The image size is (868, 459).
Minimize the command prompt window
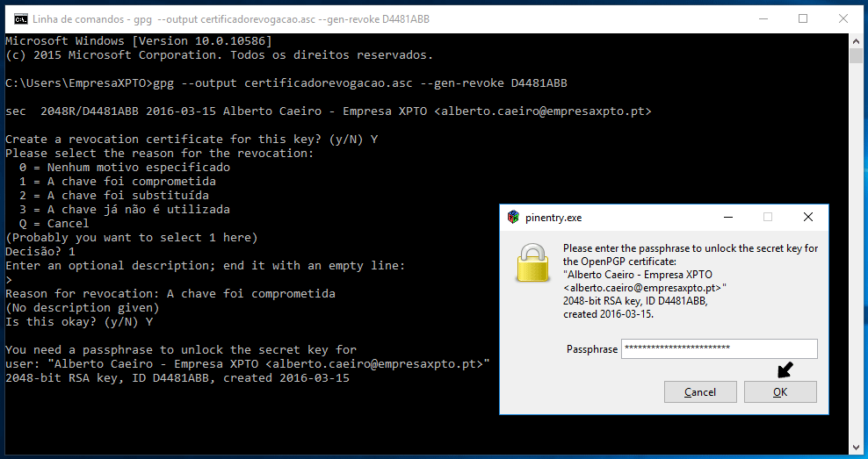click(764, 18)
